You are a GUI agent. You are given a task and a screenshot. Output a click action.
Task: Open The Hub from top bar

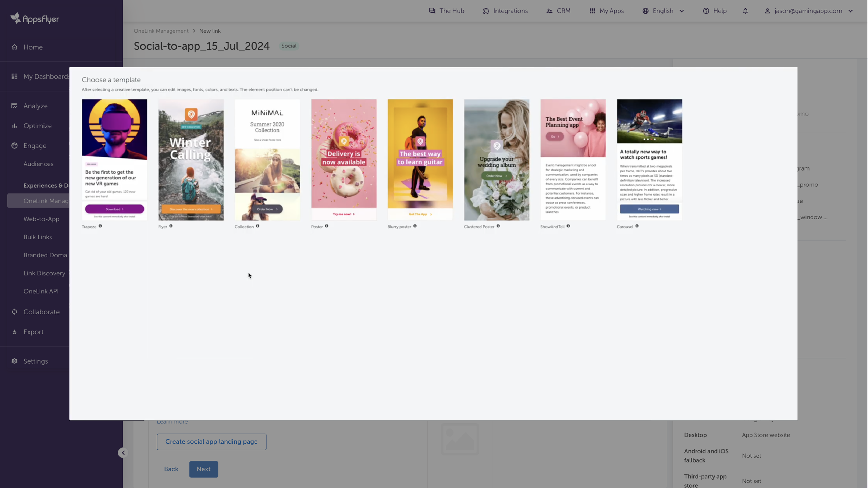pyautogui.click(x=447, y=11)
